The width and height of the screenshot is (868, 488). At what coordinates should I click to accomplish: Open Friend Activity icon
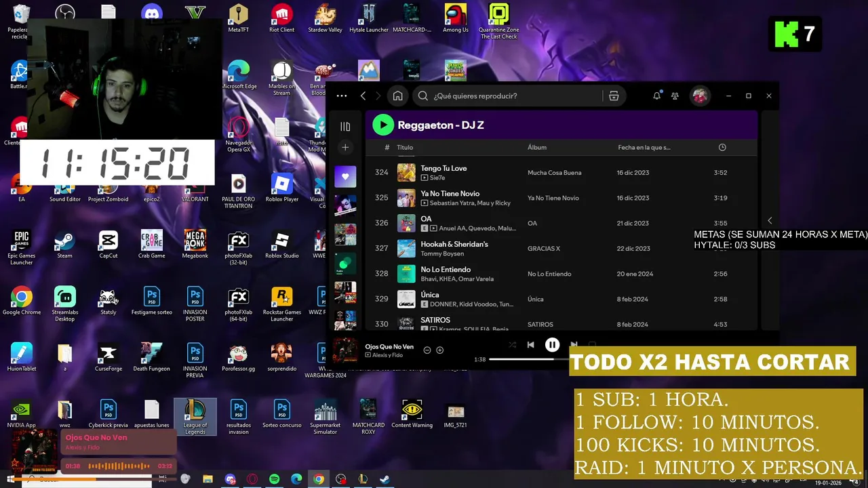pyautogui.click(x=675, y=96)
